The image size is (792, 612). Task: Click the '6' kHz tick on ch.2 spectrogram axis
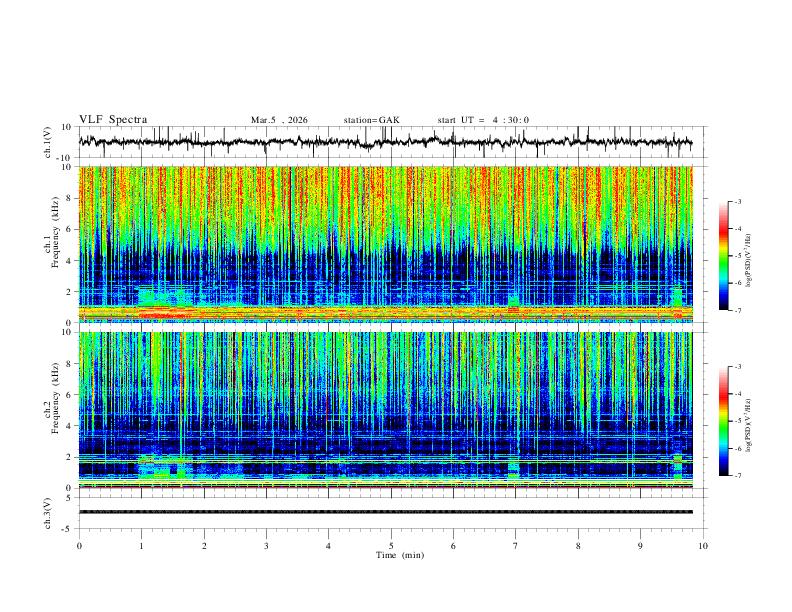(70, 395)
